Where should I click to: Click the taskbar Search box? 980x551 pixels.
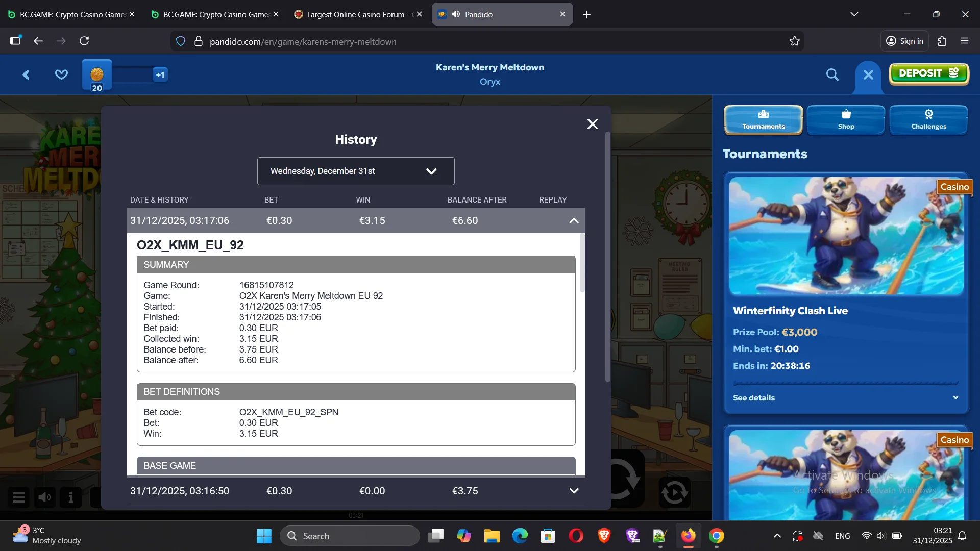350,536
